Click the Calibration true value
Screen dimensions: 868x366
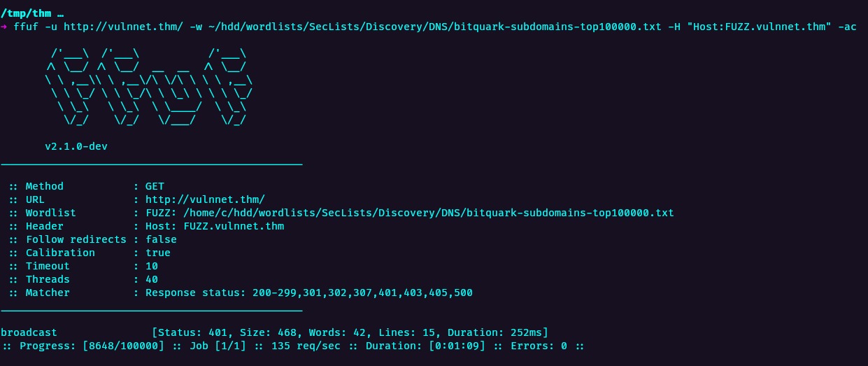(x=158, y=253)
